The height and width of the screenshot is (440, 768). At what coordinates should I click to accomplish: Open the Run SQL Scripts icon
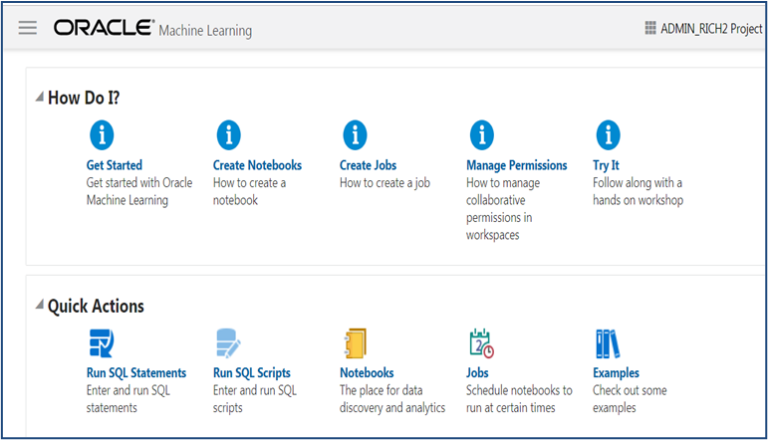[229, 343]
